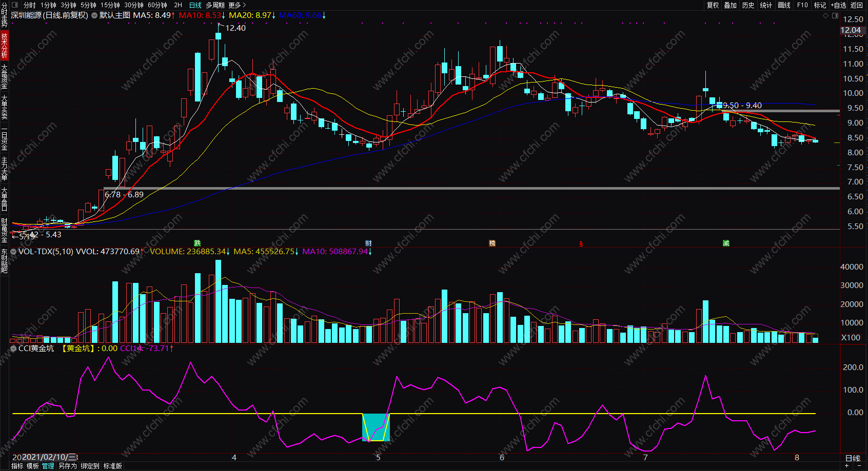Click the CCI14: -73.71 value label

point(147,349)
